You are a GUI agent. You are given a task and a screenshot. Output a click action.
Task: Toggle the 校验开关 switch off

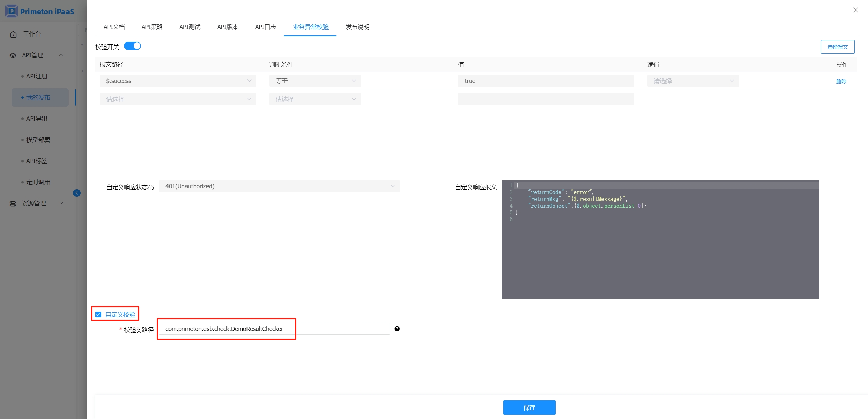[x=133, y=46]
